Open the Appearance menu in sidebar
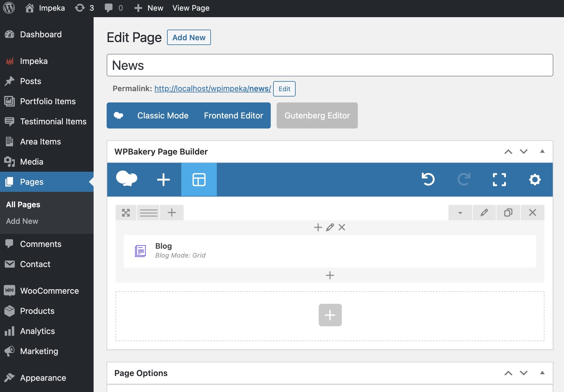Screen dimensions: 564x392 point(43,378)
